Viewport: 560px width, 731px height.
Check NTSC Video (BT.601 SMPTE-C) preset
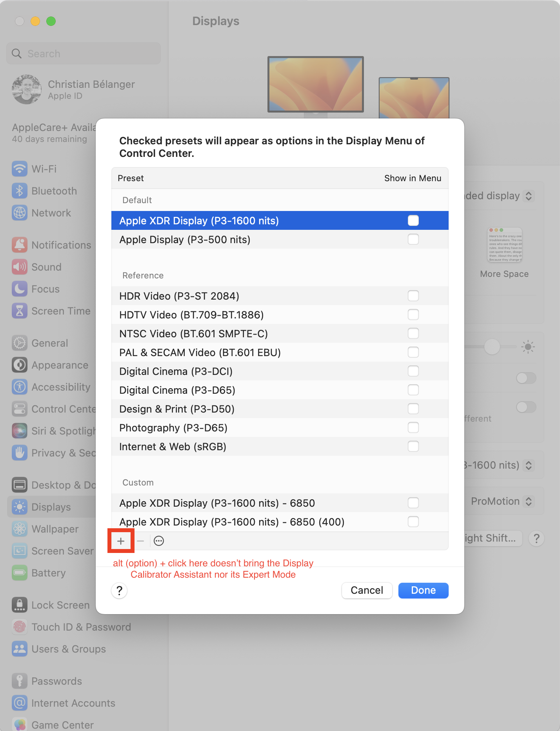tap(413, 333)
